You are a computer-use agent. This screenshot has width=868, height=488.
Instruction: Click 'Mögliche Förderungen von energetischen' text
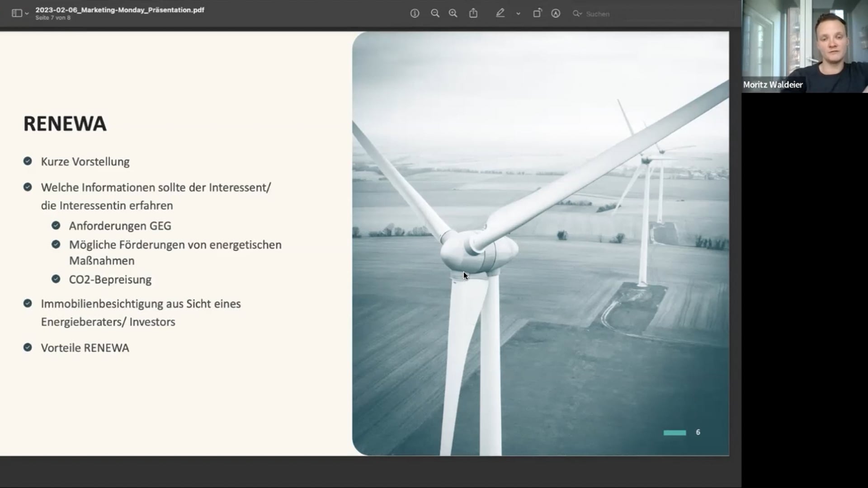[x=175, y=245]
